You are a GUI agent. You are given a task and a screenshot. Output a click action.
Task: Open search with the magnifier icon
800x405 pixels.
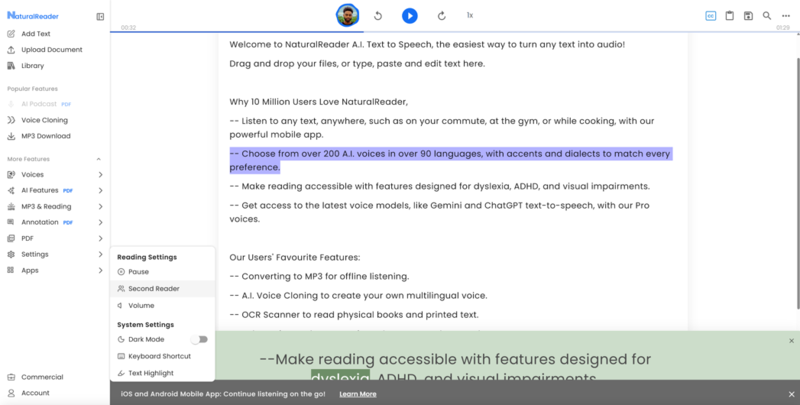point(767,16)
